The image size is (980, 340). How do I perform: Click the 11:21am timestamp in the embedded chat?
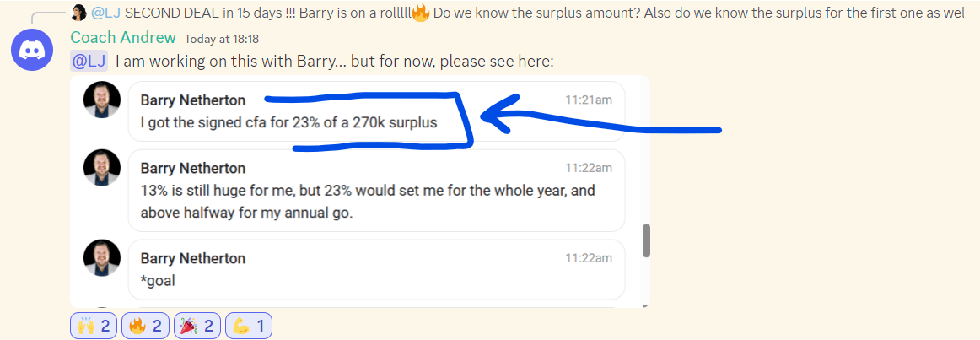pyautogui.click(x=589, y=100)
